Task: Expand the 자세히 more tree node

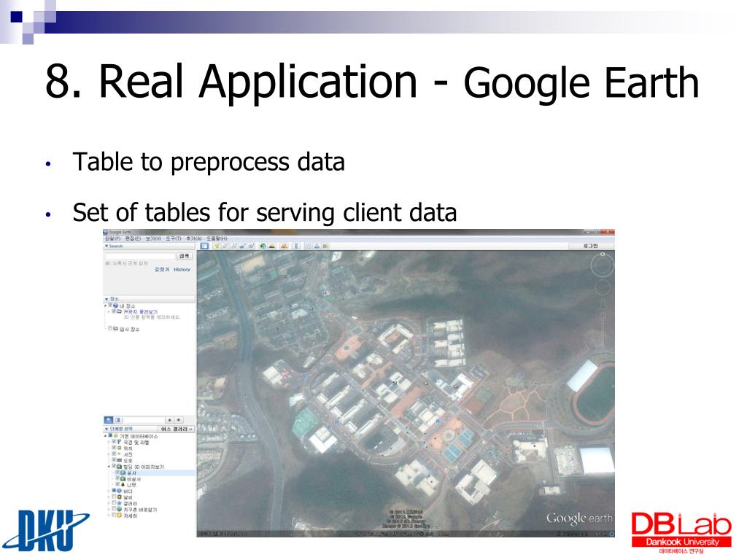Action: (109, 516)
